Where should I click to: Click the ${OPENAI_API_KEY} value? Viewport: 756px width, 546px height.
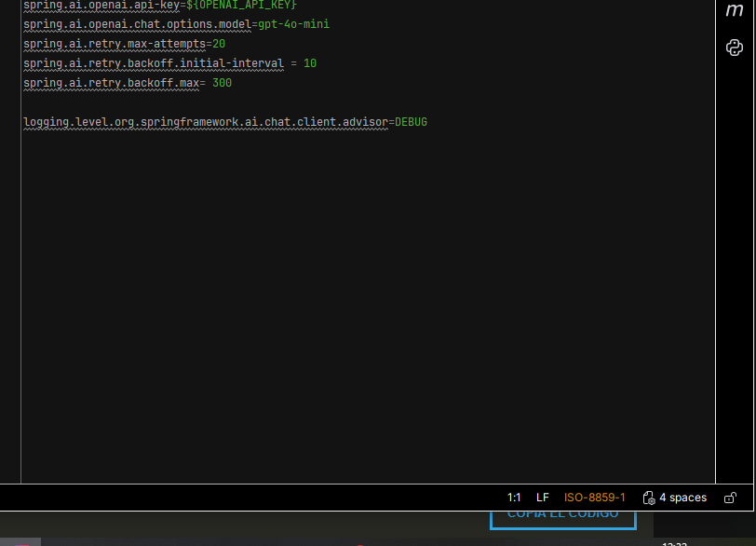click(x=241, y=5)
